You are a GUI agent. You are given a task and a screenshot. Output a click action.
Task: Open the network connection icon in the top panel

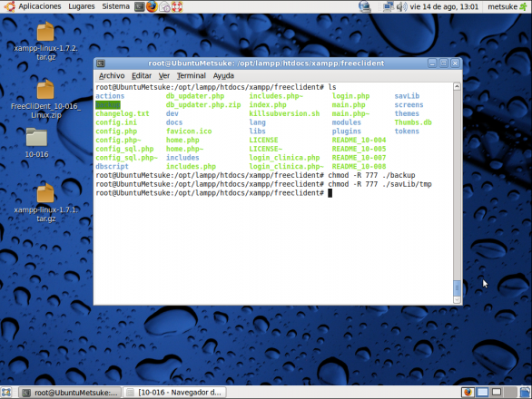pos(389,6)
